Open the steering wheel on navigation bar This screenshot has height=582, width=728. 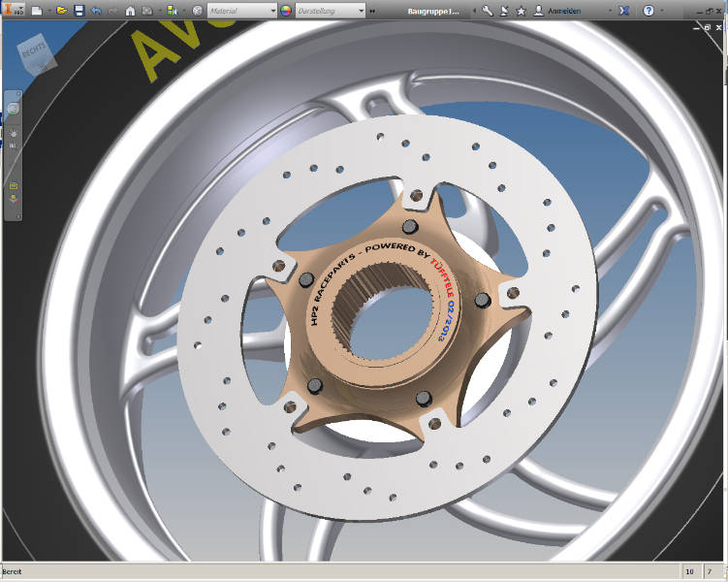coord(14,109)
